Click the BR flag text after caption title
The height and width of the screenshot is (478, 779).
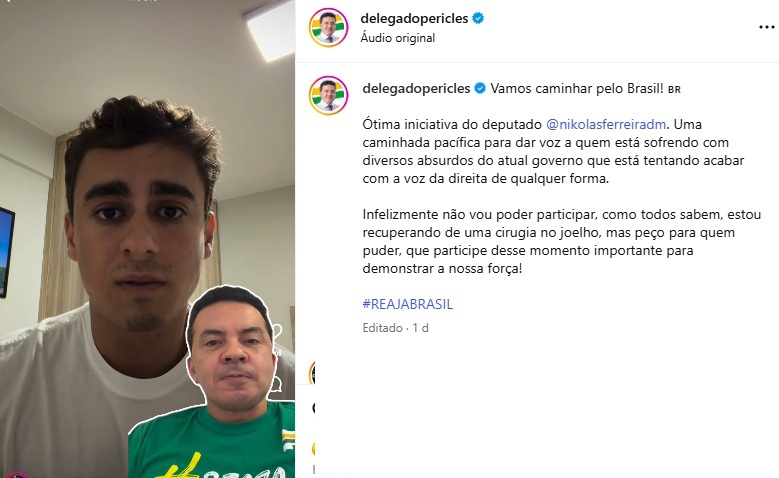click(674, 90)
